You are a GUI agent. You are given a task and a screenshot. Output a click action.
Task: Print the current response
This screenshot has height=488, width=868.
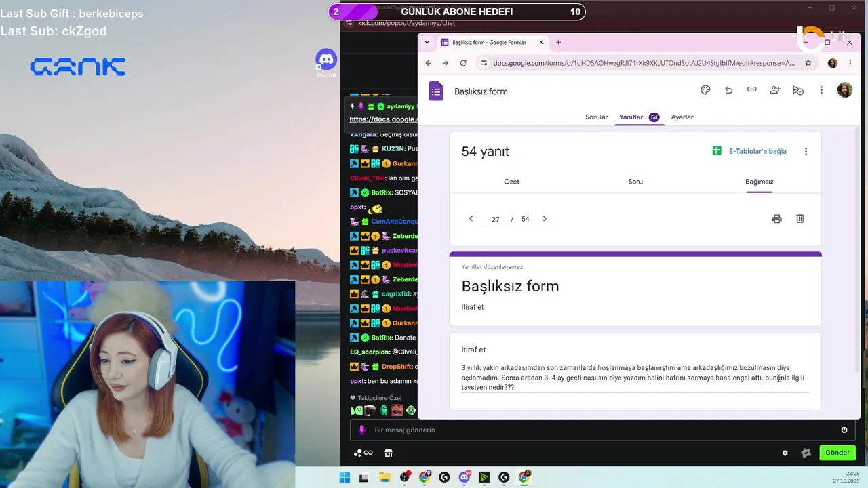coord(776,219)
